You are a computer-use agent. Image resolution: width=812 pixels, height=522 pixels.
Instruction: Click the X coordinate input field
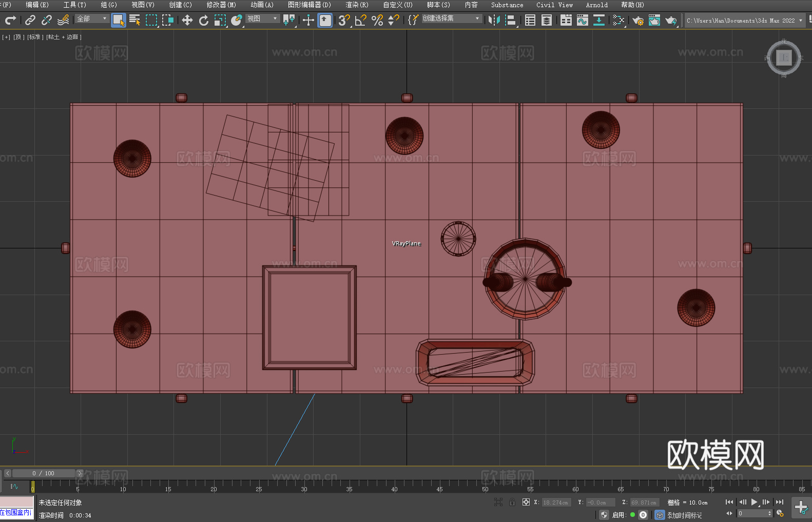(556, 502)
